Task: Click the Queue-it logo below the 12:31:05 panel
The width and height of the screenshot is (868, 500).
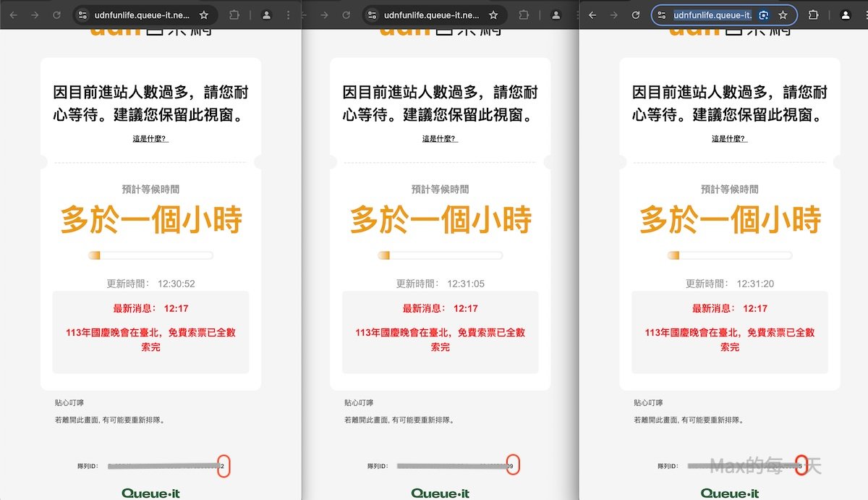Action: click(440, 493)
